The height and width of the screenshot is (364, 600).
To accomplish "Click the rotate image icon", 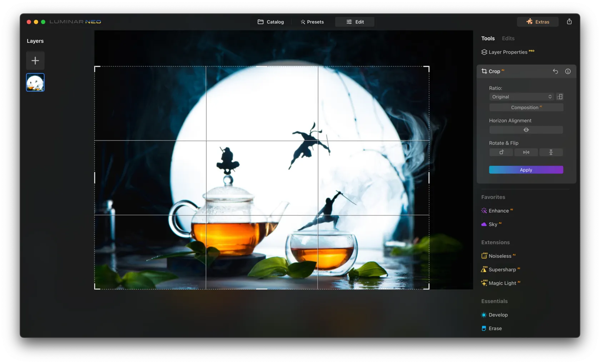I will 501,152.
